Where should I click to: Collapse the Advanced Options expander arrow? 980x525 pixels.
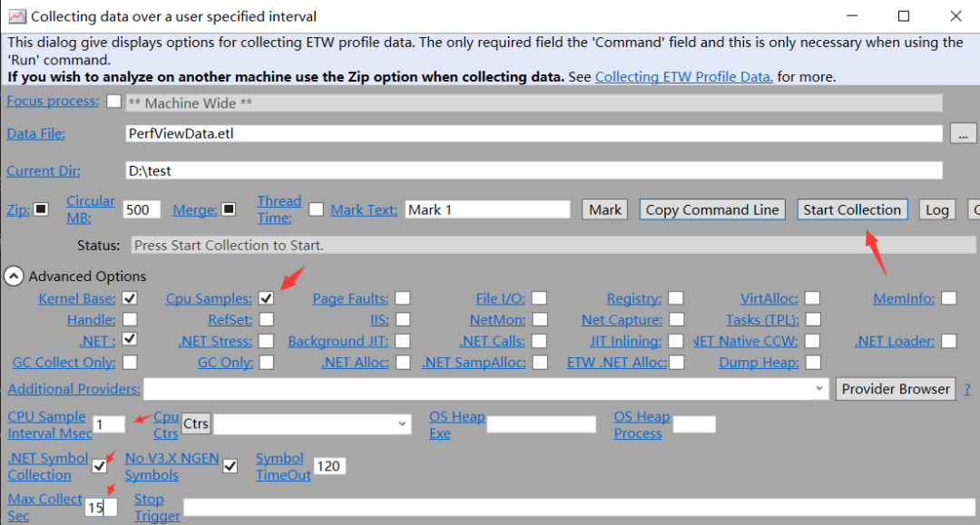click(14, 276)
